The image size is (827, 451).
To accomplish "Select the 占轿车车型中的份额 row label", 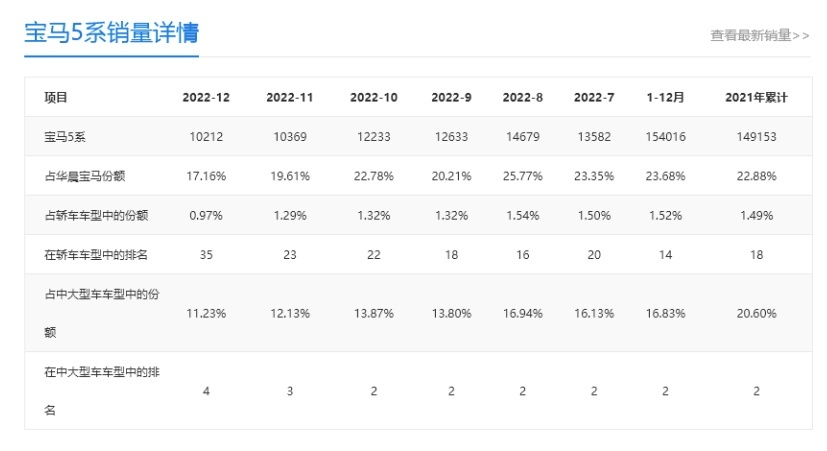I will [x=96, y=216].
